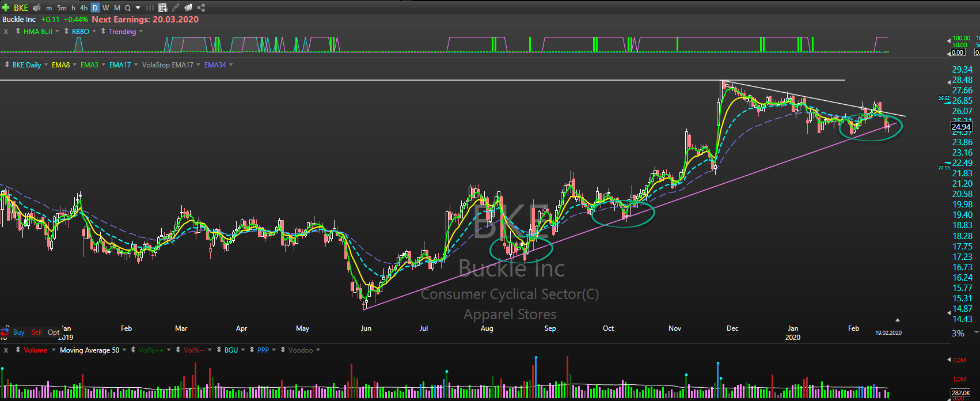Select the pencil drawing tool icon
Image resolution: width=980 pixels, height=401 pixels.
point(176,7)
